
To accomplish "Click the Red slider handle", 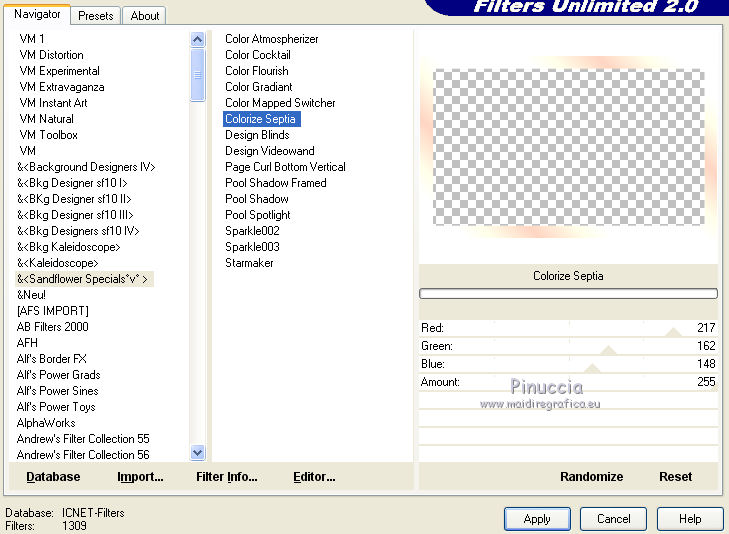I will tap(673, 331).
